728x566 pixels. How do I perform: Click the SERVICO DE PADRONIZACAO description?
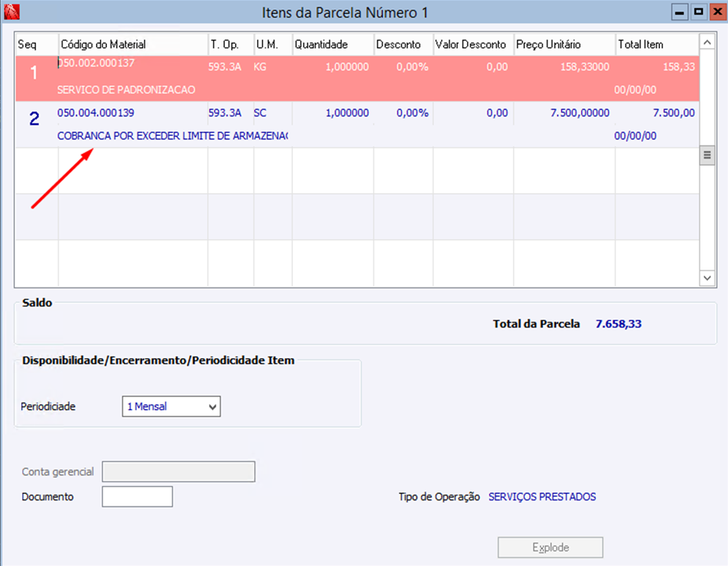(x=126, y=90)
